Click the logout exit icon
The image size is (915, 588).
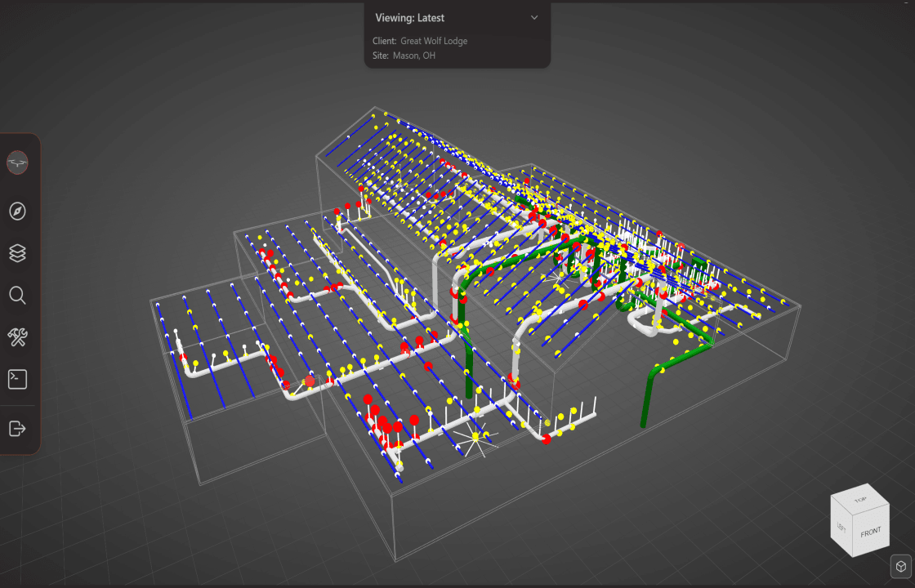pos(17,428)
